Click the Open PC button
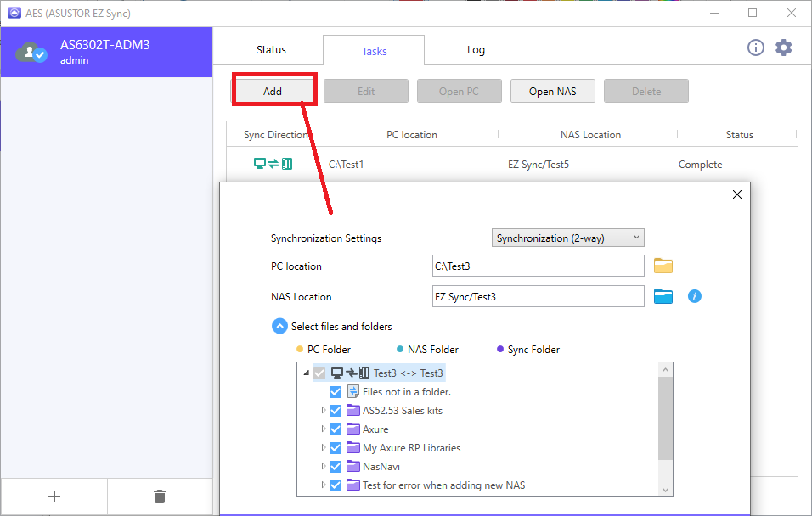812x516 pixels. pos(459,91)
